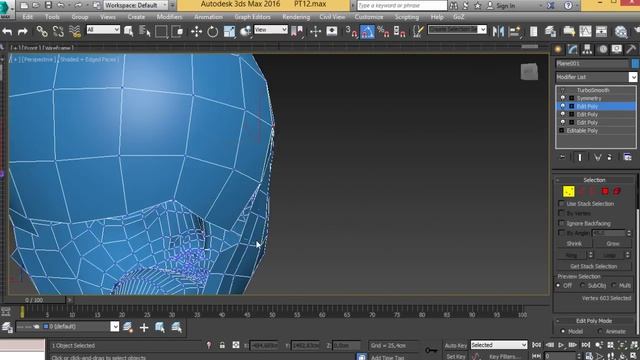Activate the Select and Place tool
Screen dimensions: 640x360
(x=245, y=31)
